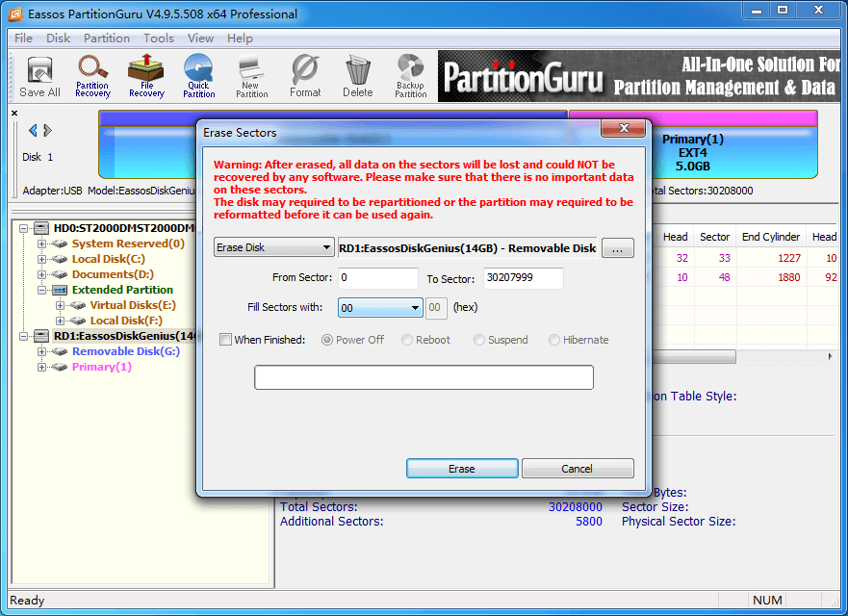Select the Power Off radio option
The height and width of the screenshot is (616, 848).
(327, 340)
